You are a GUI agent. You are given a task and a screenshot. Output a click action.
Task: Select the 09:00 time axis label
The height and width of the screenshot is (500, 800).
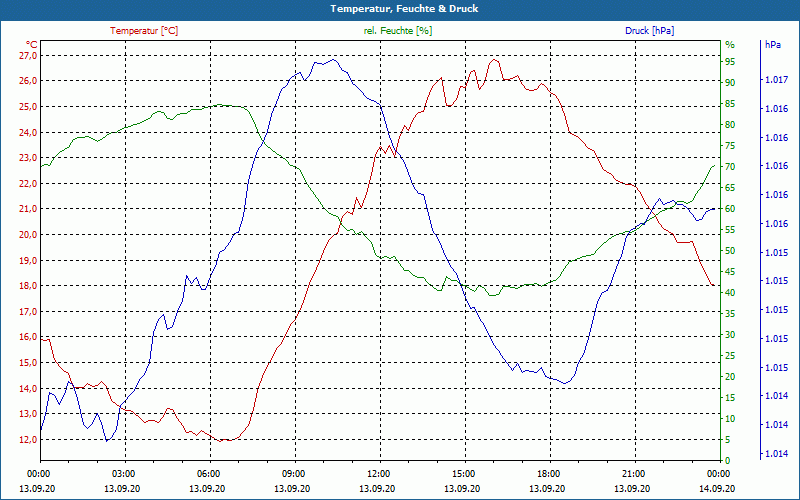[x=293, y=473]
